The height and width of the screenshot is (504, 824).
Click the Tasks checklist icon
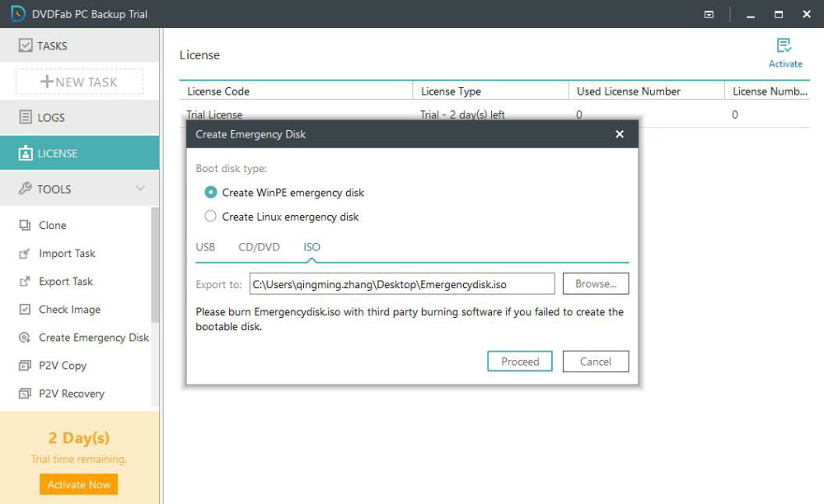point(26,45)
